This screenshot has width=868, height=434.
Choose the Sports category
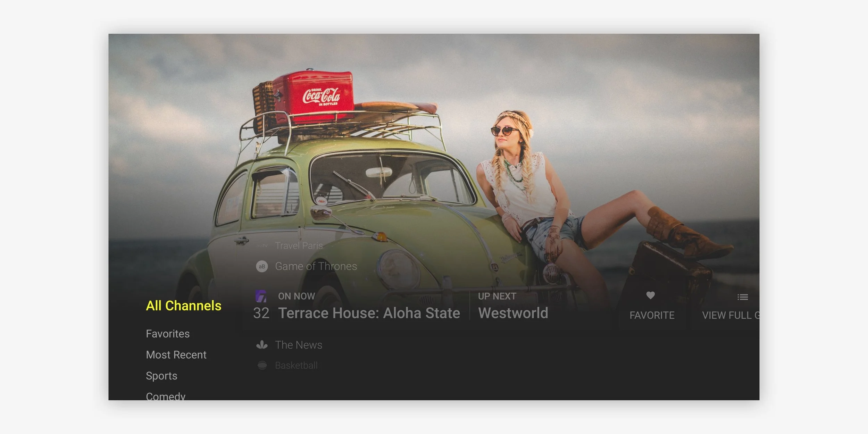[x=161, y=376]
